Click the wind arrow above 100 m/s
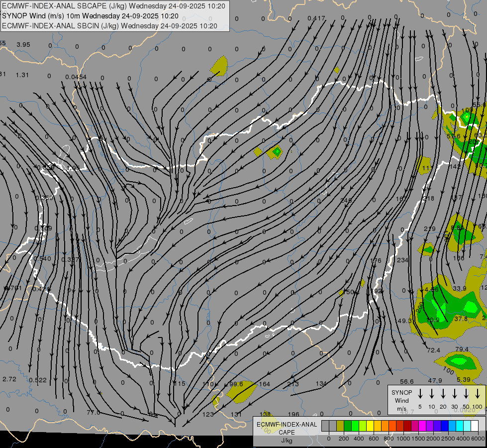487x448 pixels. (x=478, y=393)
